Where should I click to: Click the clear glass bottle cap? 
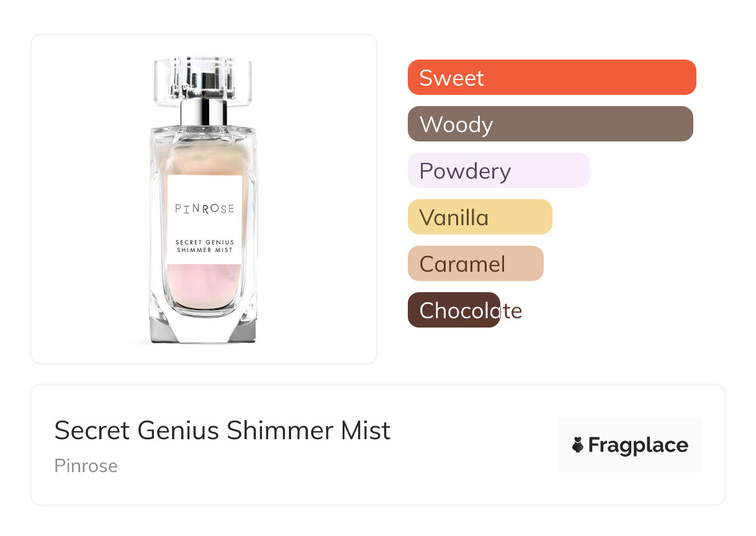tap(204, 78)
